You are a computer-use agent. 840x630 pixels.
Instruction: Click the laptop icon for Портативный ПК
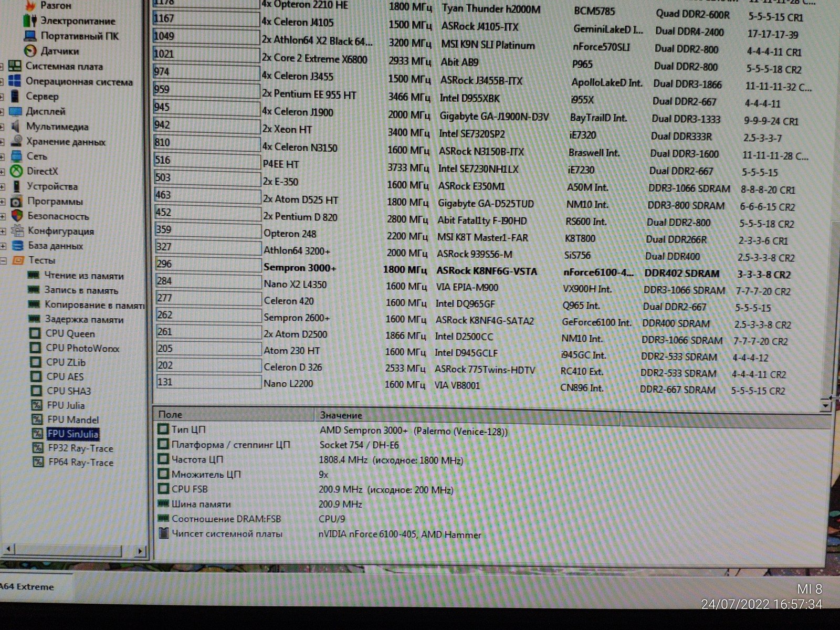click(30, 36)
